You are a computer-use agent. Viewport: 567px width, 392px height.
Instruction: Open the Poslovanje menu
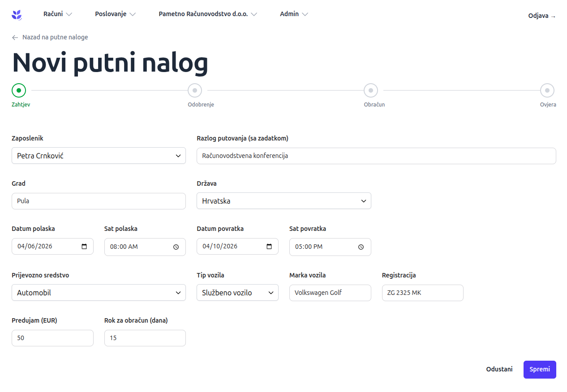tap(115, 14)
